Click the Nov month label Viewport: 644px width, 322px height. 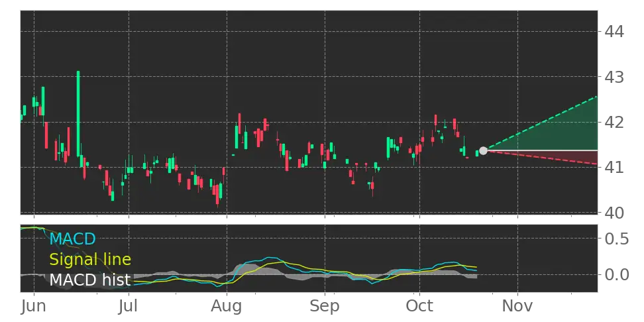pos(517,306)
